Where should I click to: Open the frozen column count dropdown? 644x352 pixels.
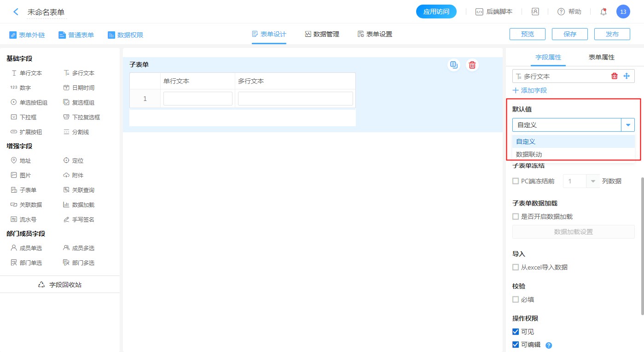[593, 181]
